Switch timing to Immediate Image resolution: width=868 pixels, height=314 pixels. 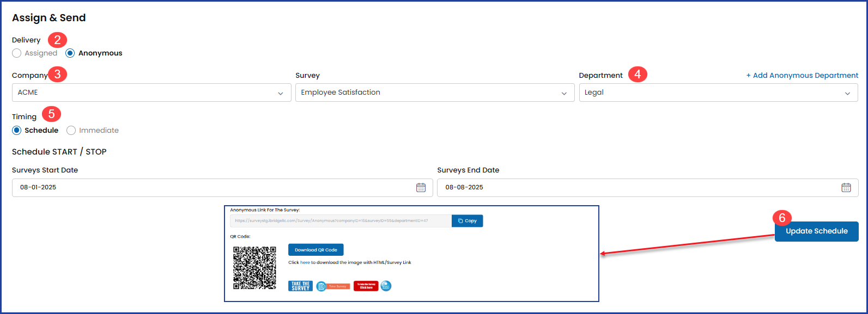[71, 131]
